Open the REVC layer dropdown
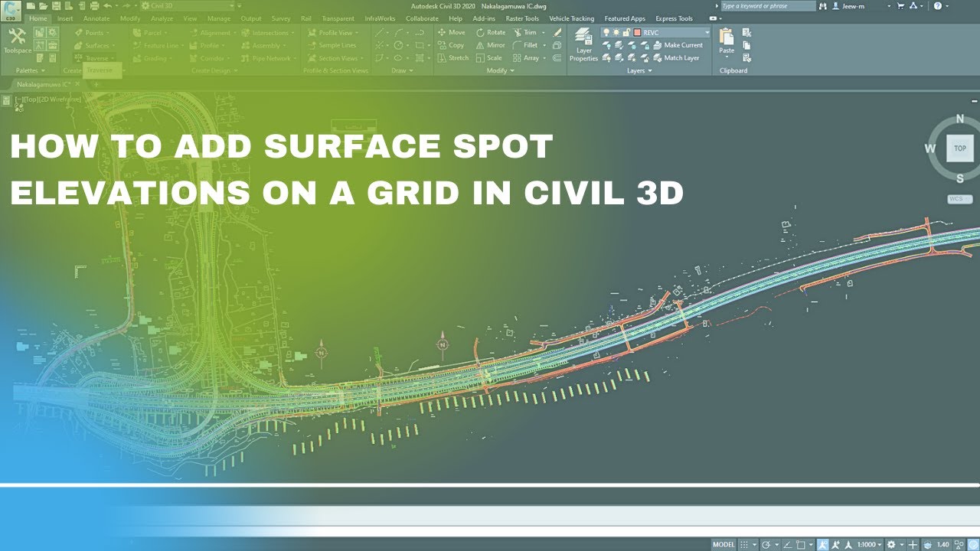 click(x=707, y=33)
